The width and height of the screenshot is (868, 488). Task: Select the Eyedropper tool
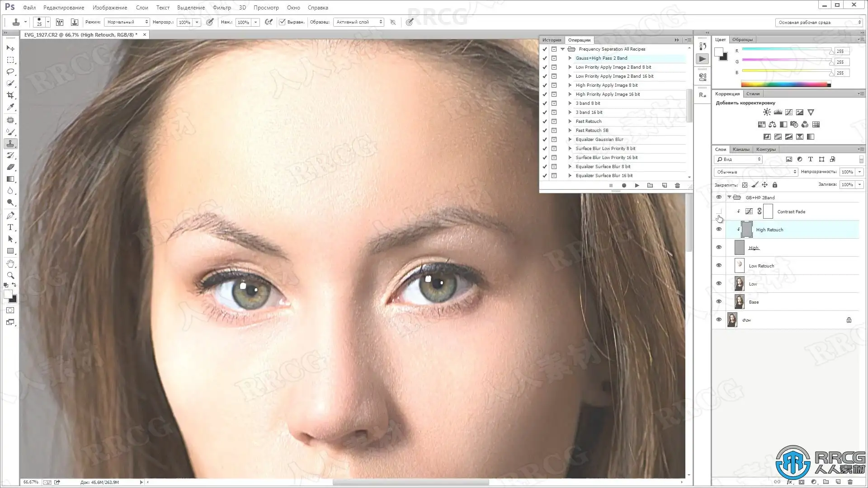click(10, 107)
